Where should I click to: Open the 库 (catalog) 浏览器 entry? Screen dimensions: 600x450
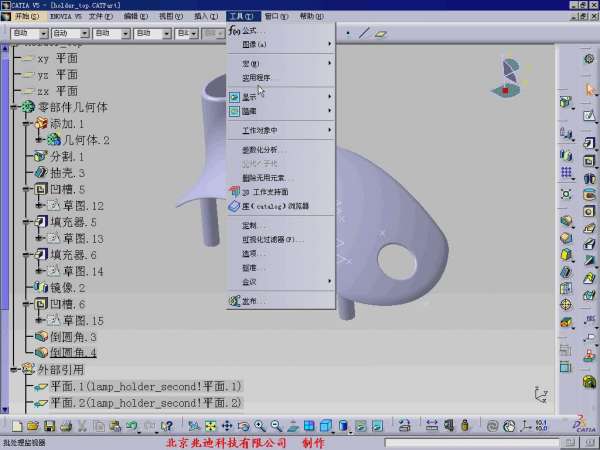pos(281,206)
